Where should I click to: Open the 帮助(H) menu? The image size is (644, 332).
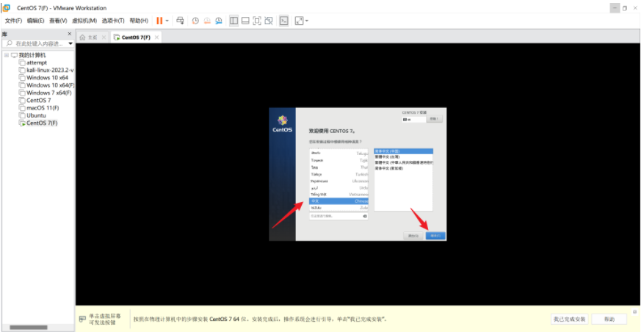click(138, 21)
